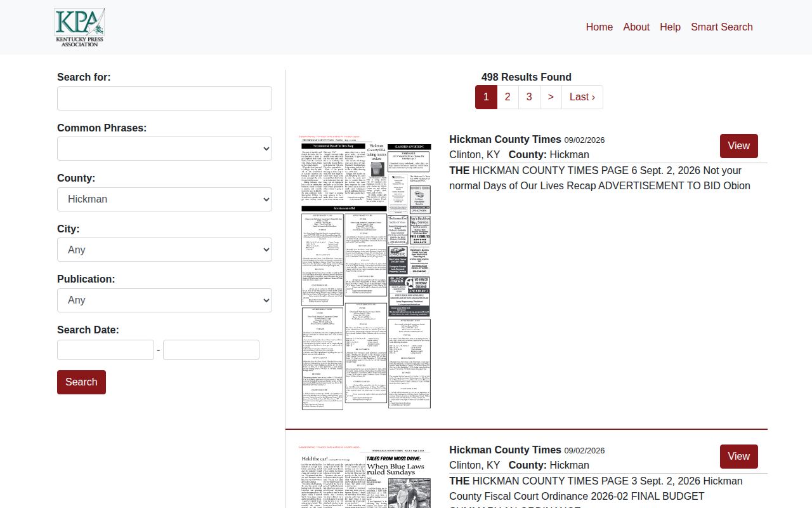The height and width of the screenshot is (508, 812).
Task: Click the next page arrow
Action: 551,97
